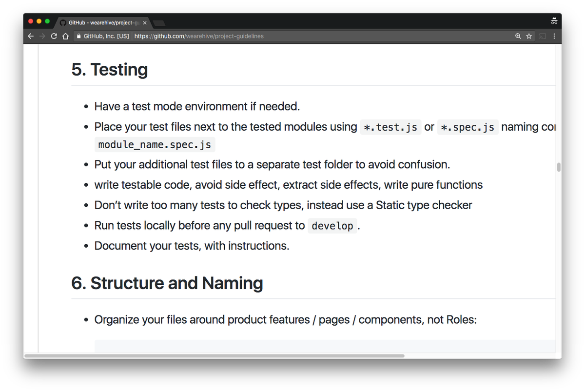The height and width of the screenshot is (392, 585).
Task: Click the browser forward arrow
Action: tap(42, 36)
